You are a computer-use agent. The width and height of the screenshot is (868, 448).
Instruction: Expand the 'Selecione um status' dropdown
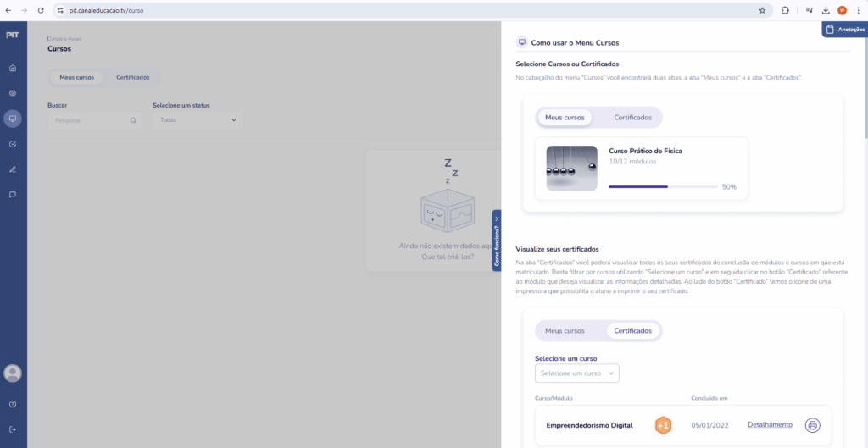[x=198, y=120]
